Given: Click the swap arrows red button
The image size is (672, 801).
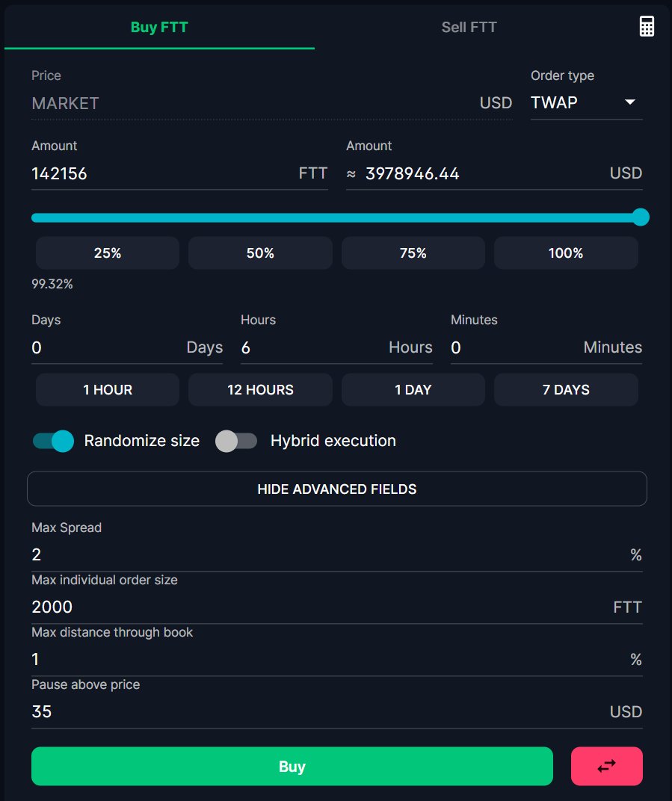Looking at the screenshot, I should (606, 766).
